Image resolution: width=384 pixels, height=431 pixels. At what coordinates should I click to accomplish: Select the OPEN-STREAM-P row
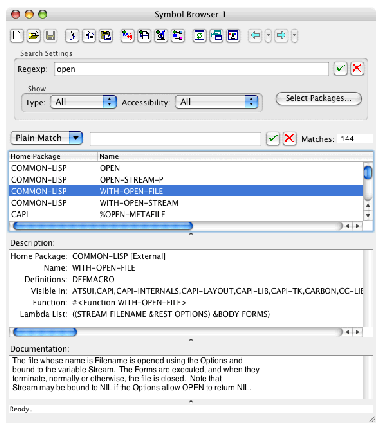coord(186,180)
